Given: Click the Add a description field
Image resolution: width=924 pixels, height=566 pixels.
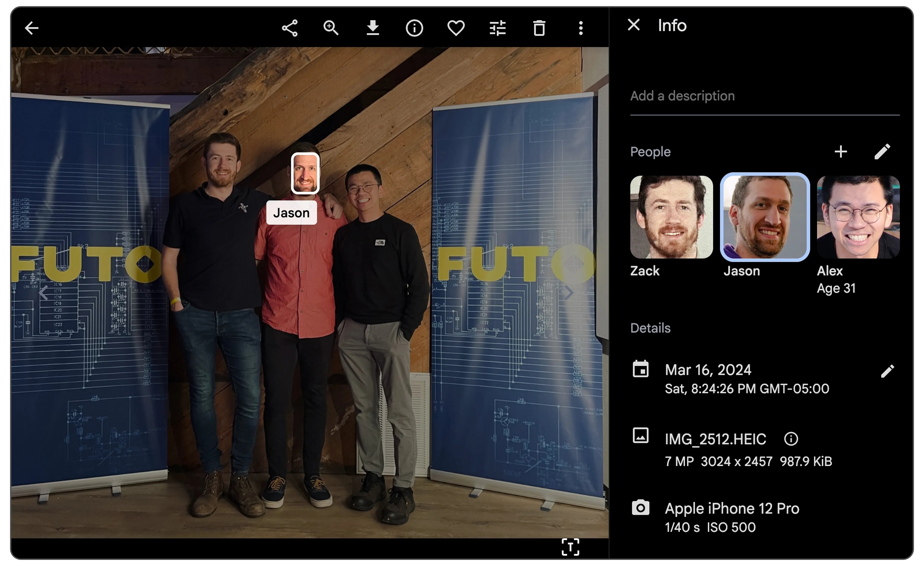Looking at the screenshot, I should (765, 96).
